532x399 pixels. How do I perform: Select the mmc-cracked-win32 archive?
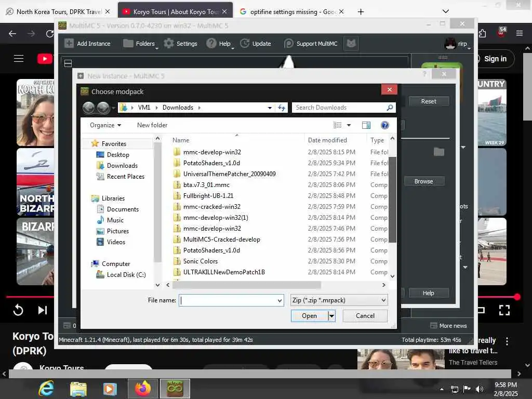[x=212, y=207]
